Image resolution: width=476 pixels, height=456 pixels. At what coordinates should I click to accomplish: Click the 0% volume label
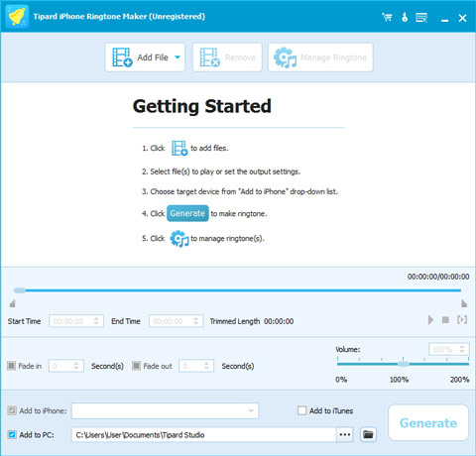tap(341, 380)
